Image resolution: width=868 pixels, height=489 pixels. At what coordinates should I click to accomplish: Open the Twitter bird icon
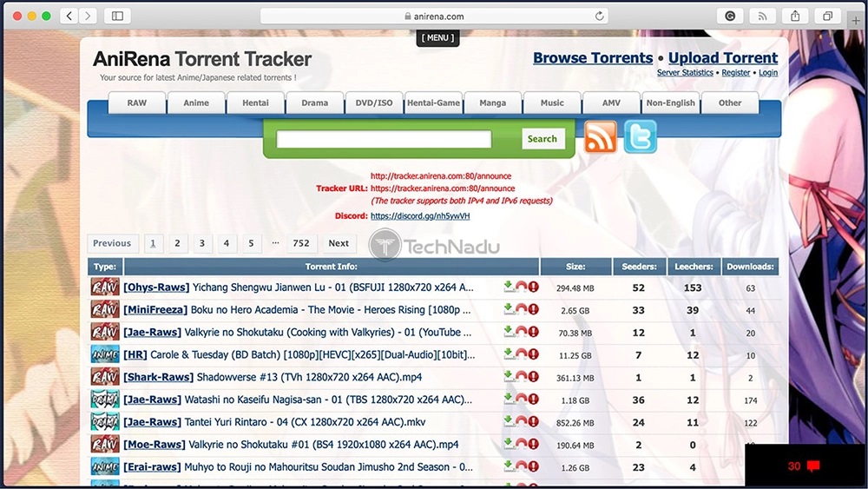(x=641, y=137)
